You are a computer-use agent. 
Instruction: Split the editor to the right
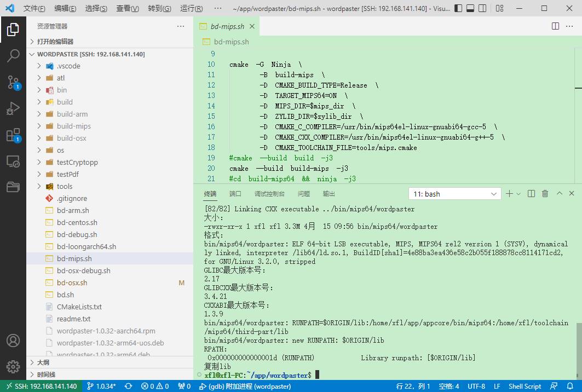tap(555, 26)
